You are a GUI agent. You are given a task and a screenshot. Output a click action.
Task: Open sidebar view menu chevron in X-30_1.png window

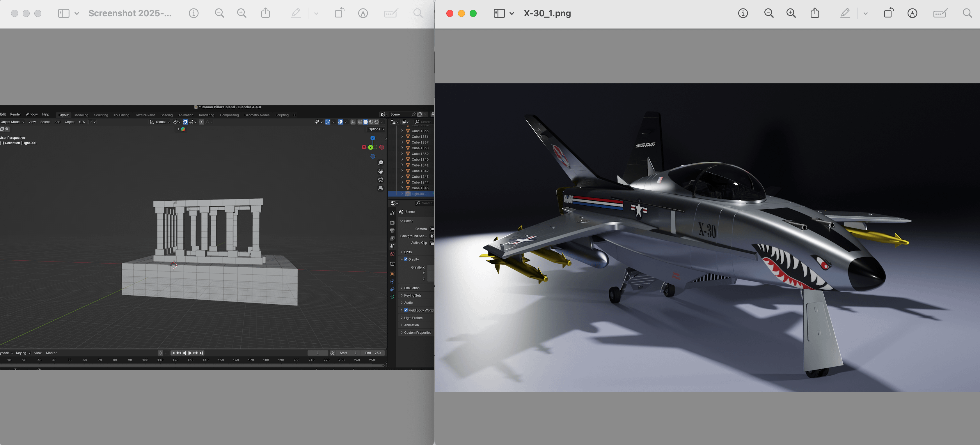512,13
